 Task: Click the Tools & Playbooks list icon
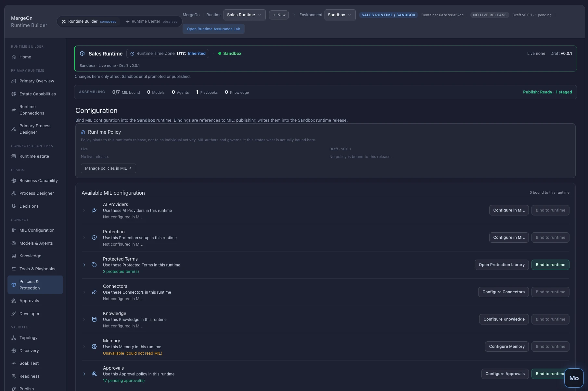14,269
